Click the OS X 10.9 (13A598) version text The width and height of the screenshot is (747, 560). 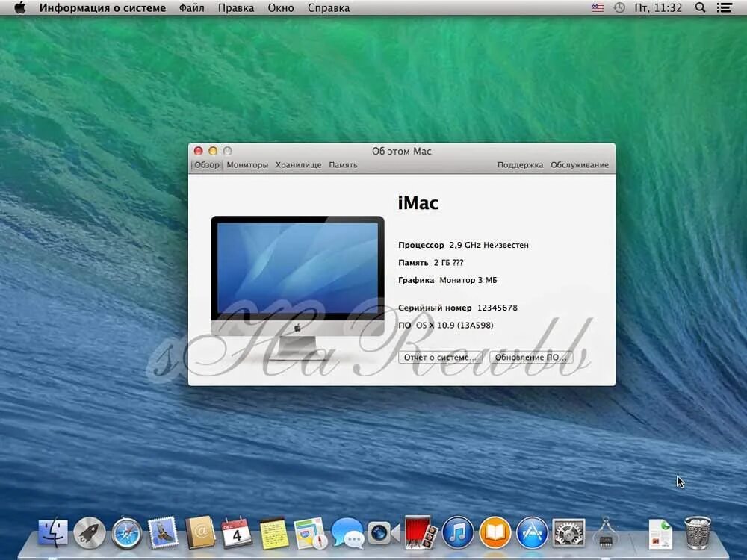tap(454, 326)
